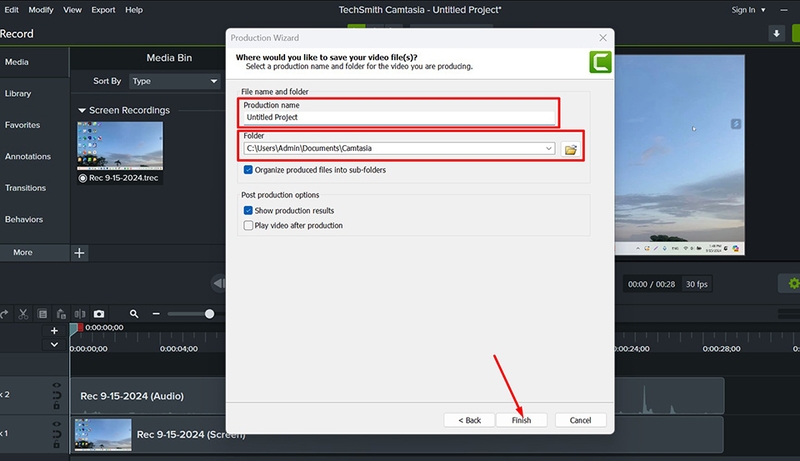This screenshot has width=800, height=461.
Task: Click the Split icon in timeline toolbar
Action: [80, 314]
